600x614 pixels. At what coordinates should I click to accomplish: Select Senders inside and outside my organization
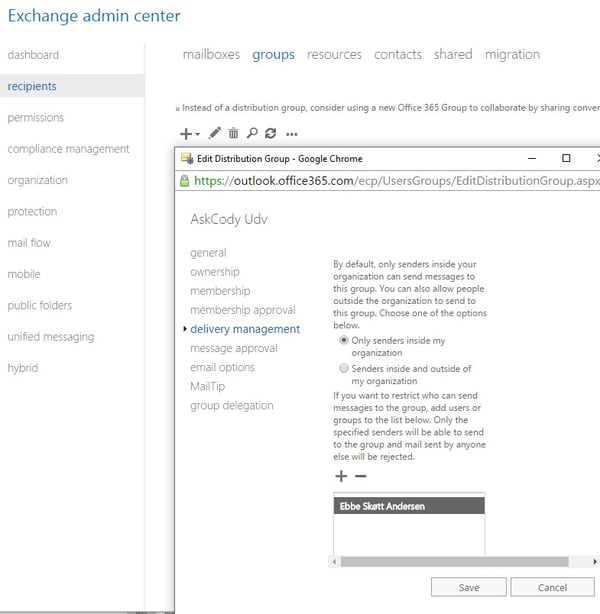click(x=346, y=368)
